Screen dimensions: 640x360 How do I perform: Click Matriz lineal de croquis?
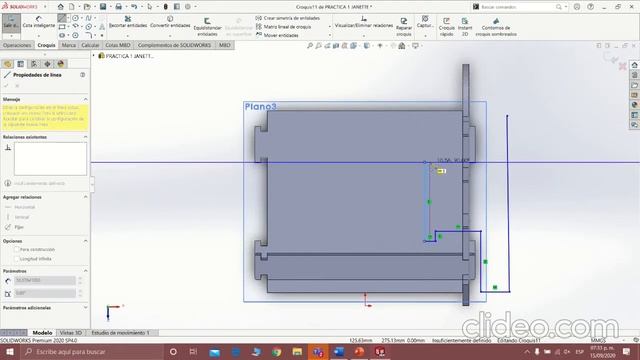[x=283, y=27]
